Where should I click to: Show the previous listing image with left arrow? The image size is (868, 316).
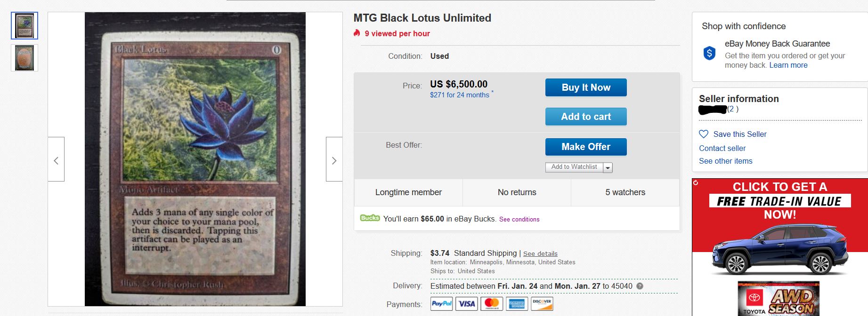56,159
